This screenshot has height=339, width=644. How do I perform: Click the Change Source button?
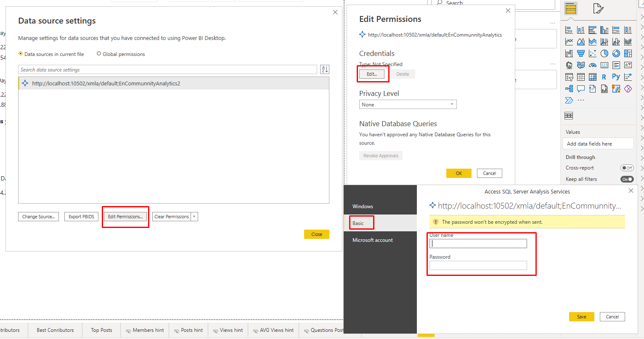point(38,217)
